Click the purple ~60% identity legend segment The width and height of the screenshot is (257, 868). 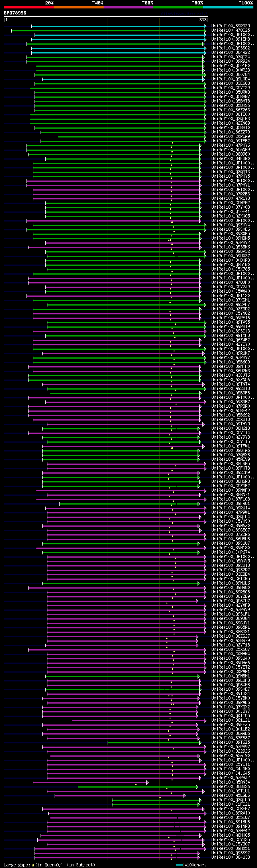(128, 7)
